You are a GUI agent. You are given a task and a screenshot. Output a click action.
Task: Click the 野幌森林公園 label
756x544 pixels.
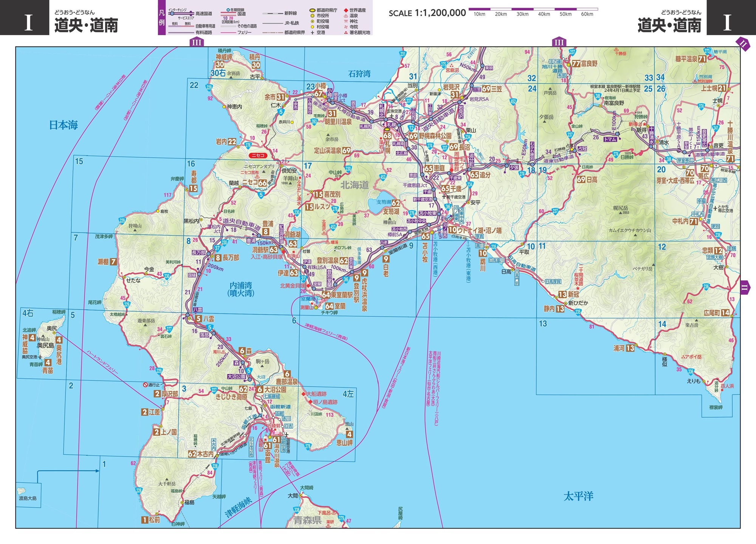point(435,135)
